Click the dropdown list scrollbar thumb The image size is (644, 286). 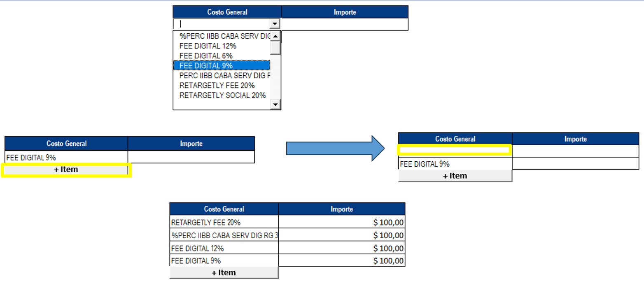coord(275,47)
